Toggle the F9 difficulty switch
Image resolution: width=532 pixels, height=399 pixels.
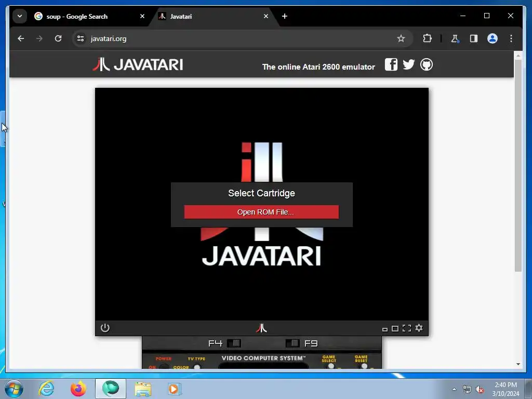[x=292, y=343]
